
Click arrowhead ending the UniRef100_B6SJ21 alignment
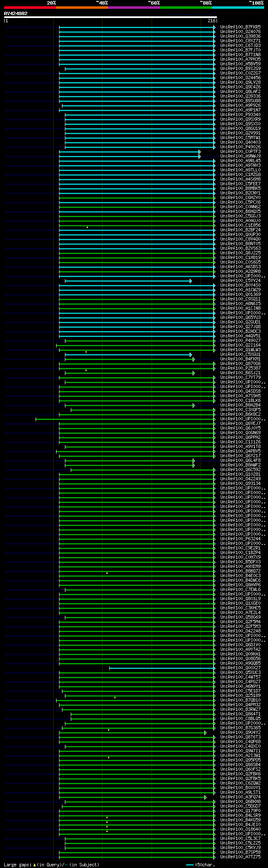pos(193,373)
